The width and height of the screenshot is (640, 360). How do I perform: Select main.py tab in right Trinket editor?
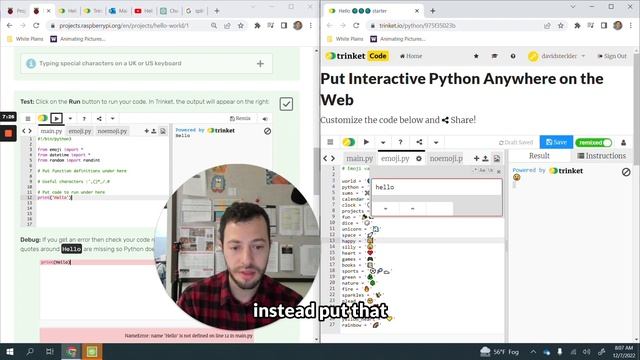coord(359,158)
